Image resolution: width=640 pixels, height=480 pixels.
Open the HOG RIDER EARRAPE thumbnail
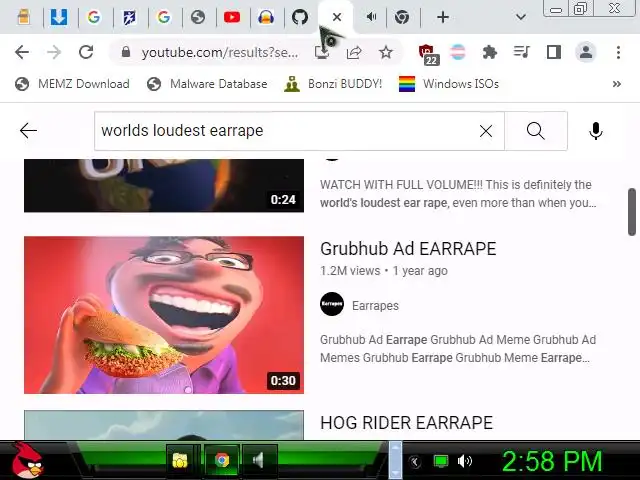pos(164,425)
